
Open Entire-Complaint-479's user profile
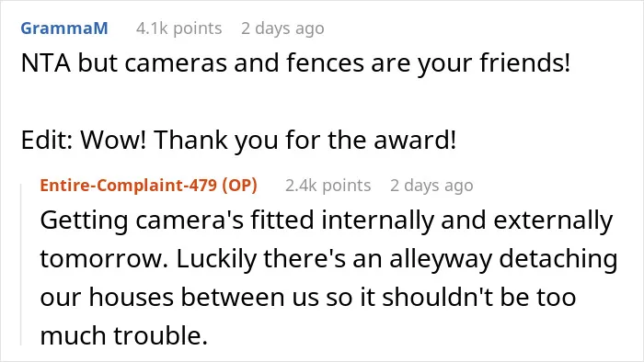coord(129,186)
